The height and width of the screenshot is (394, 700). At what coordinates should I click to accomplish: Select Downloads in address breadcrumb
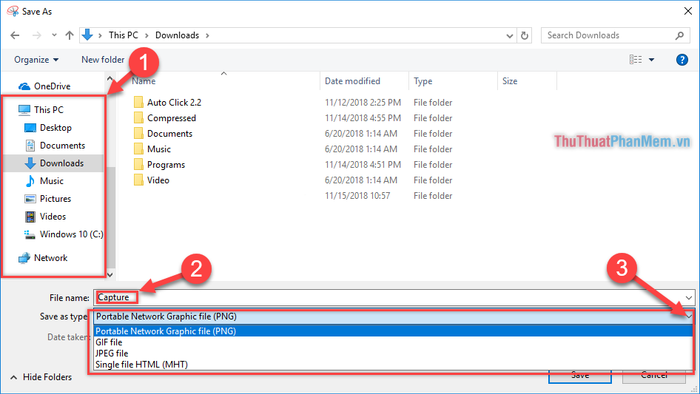point(177,35)
